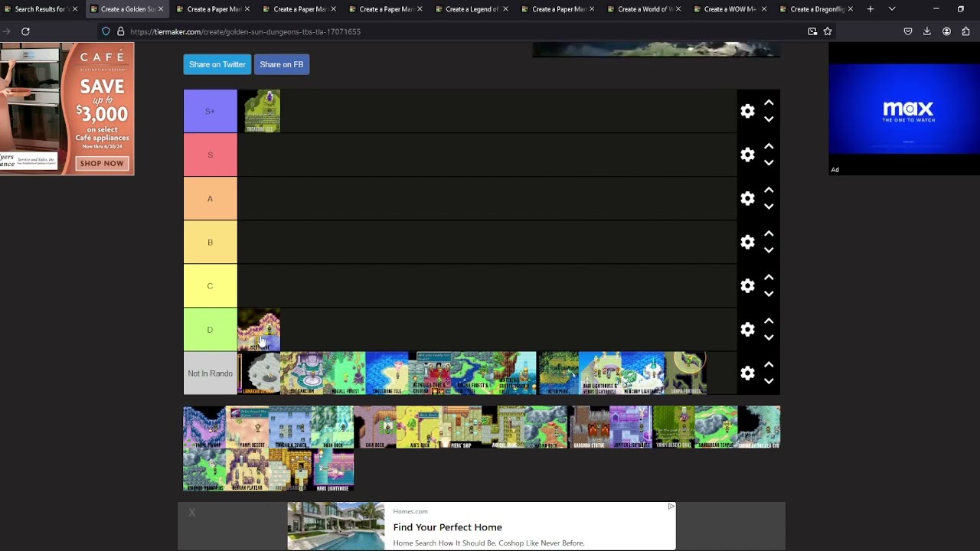The width and height of the screenshot is (980, 551).
Task: Click Share on FB button
Action: [x=282, y=64]
